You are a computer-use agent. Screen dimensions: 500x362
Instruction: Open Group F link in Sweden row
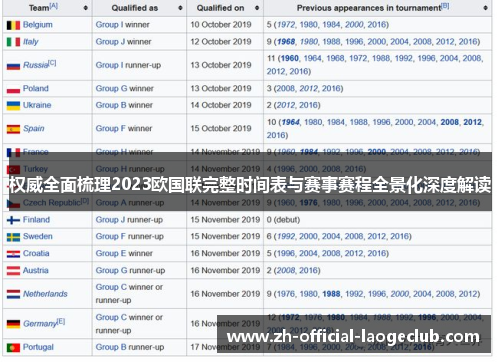[111, 236]
